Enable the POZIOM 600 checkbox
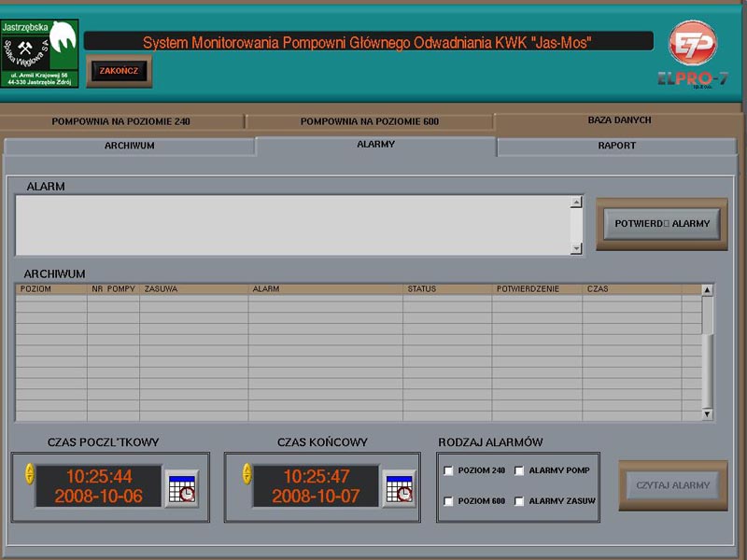 point(448,501)
